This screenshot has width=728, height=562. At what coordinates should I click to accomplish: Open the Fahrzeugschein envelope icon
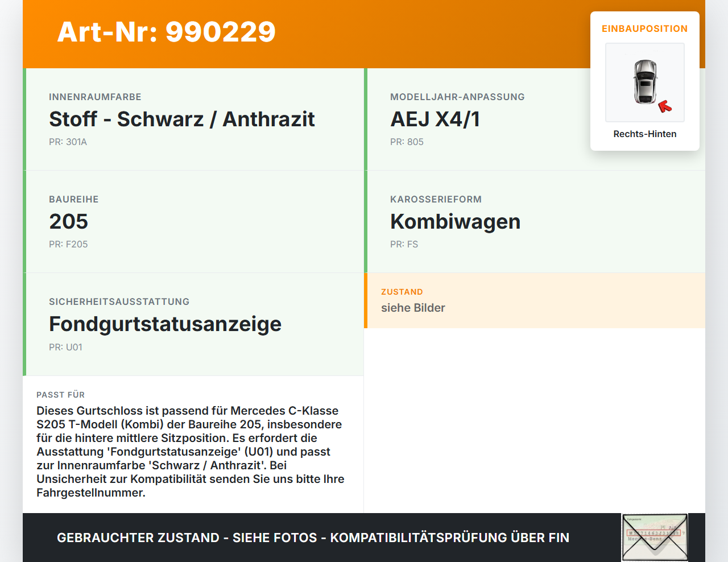point(654,538)
